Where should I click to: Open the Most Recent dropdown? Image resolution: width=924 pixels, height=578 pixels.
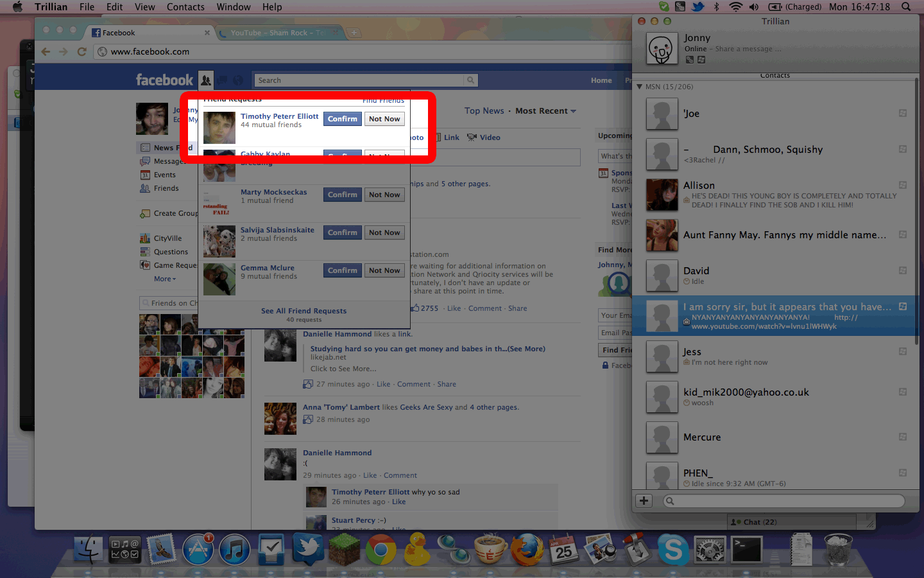[545, 111]
